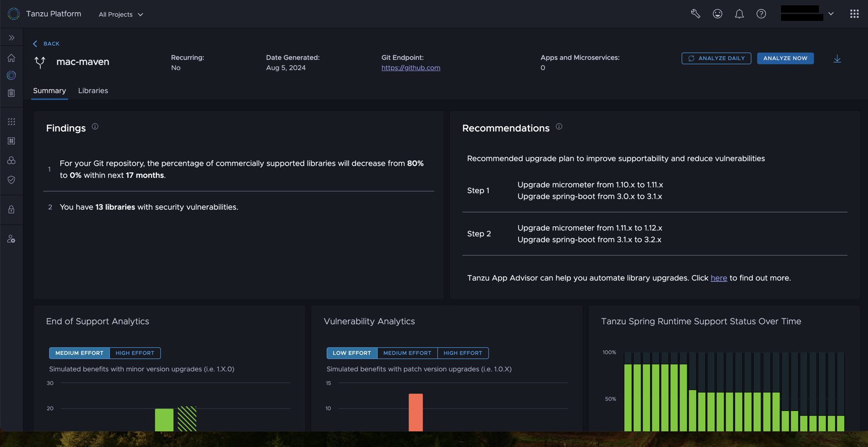This screenshot has width=868, height=447.
Task: Click the '13 libraries' finding text
Action: [115, 207]
